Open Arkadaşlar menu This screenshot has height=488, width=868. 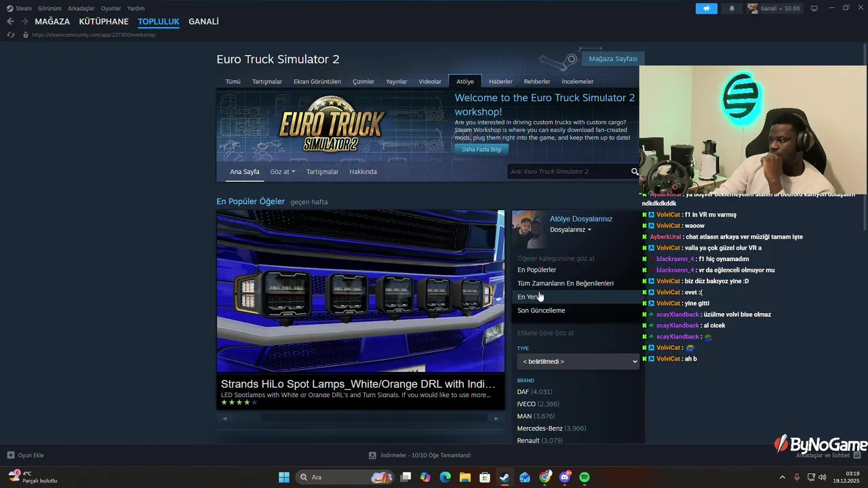[x=81, y=8]
